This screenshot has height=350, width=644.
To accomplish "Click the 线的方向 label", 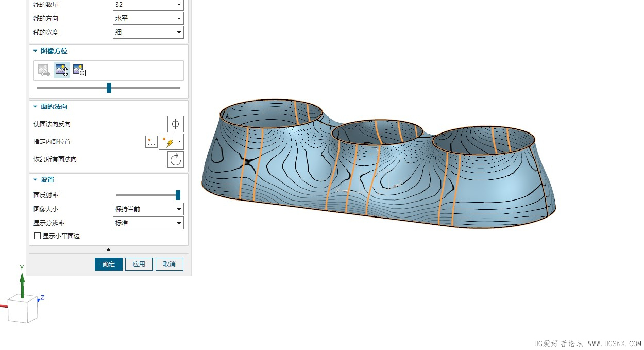I will pyautogui.click(x=46, y=19).
